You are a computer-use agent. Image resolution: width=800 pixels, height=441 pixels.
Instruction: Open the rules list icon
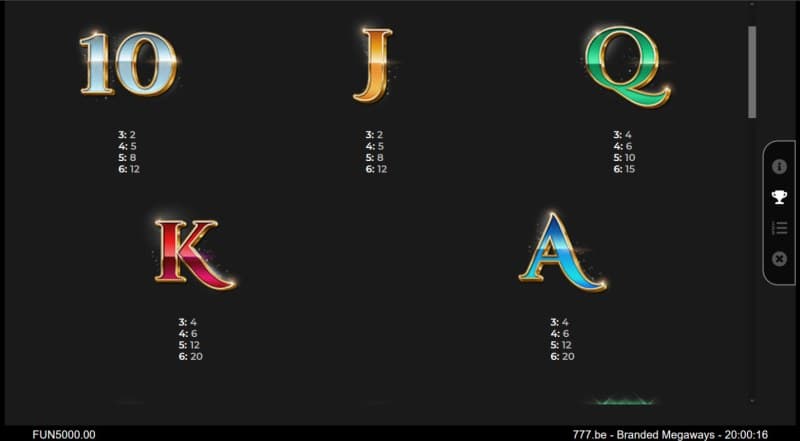tap(780, 228)
